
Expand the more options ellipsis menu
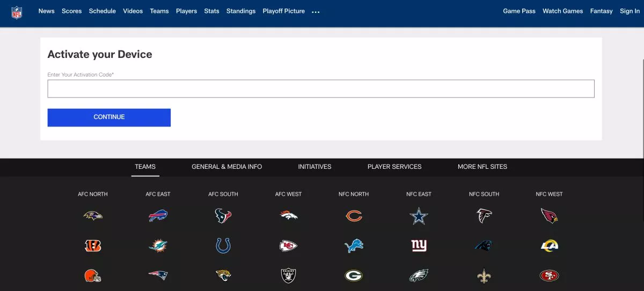[x=316, y=12]
